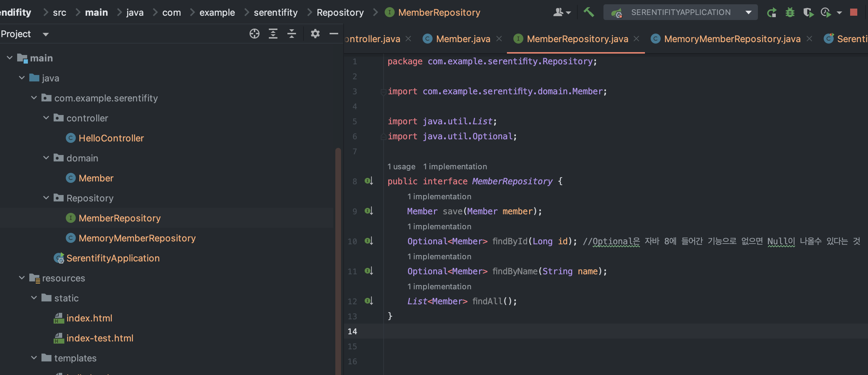
Task: Click '1 implementation' hint above save method
Action: pos(439,196)
